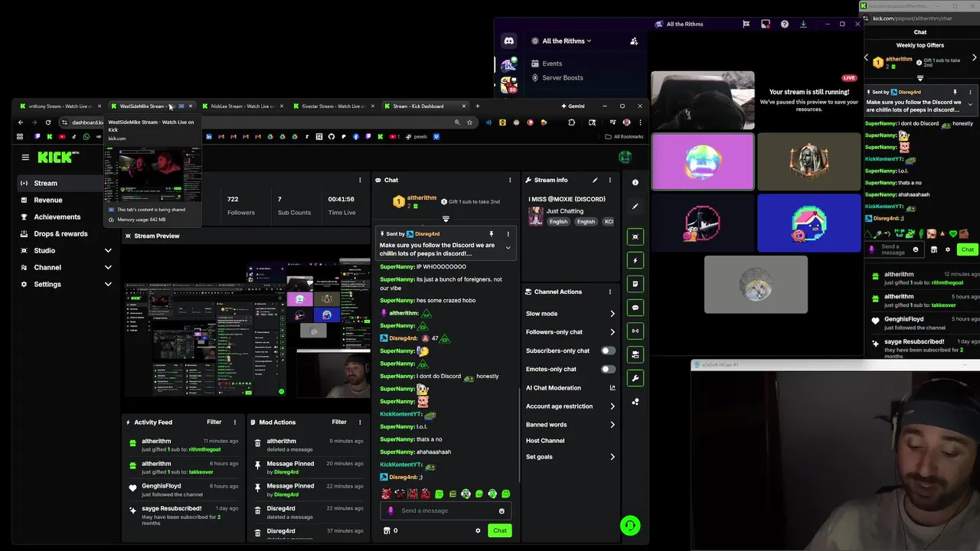Toggle the wrench widget icon in rail
The width and height of the screenshot is (980, 551).
[x=635, y=378]
